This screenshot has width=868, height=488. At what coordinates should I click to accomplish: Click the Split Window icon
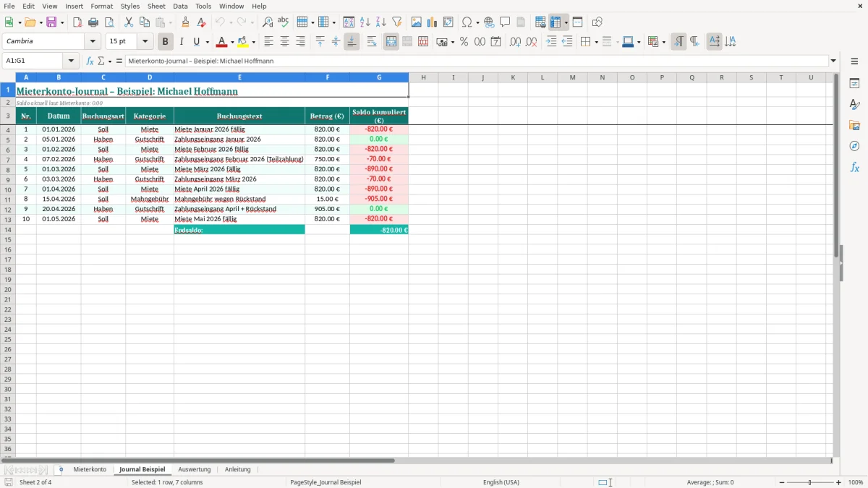(x=578, y=22)
